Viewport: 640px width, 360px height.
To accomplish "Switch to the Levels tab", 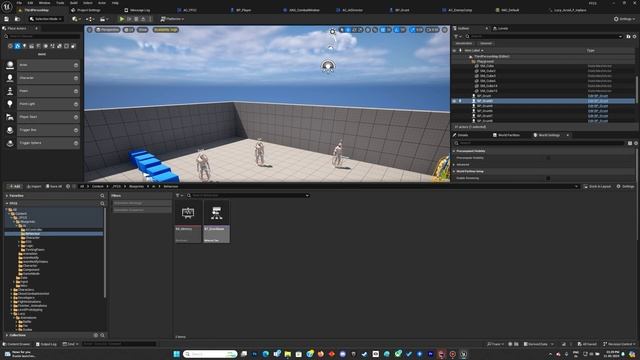I will point(500,28).
